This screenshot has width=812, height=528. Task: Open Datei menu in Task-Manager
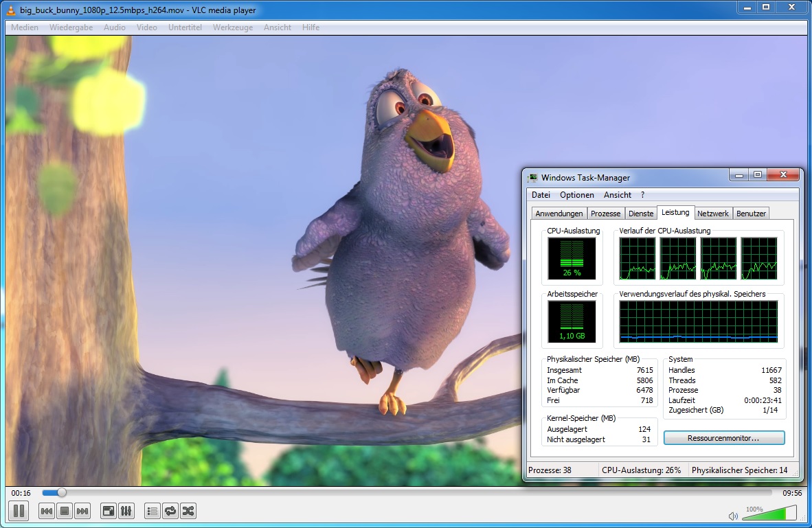(541, 194)
